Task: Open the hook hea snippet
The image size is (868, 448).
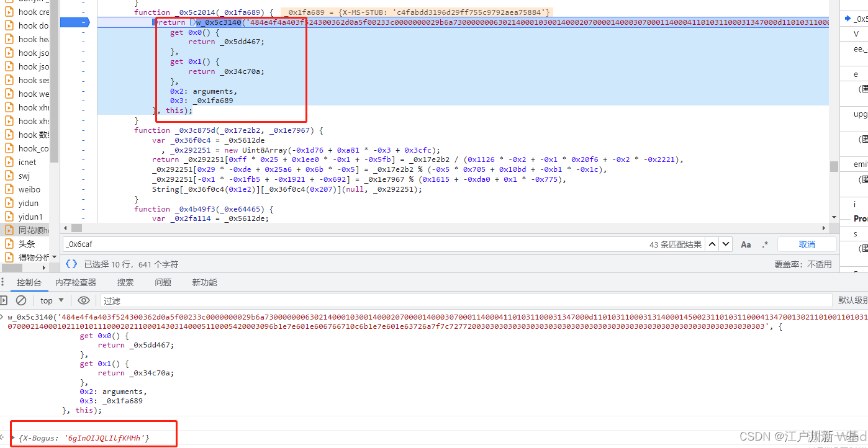Action: coord(34,39)
